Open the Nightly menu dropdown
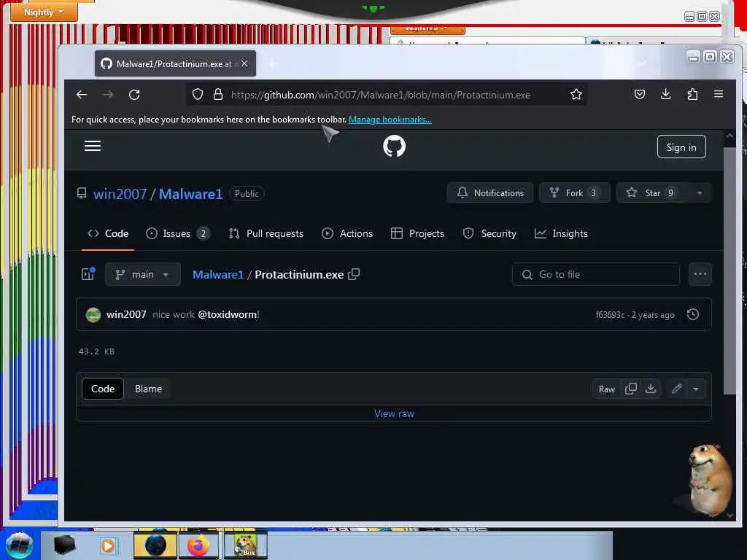747x560 pixels. click(44, 12)
